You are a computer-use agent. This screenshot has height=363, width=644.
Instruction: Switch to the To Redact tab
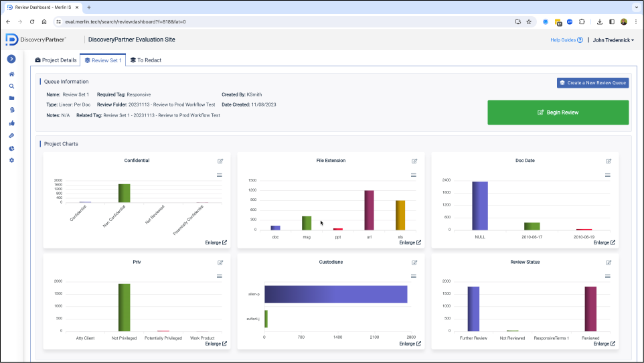click(146, 60)
